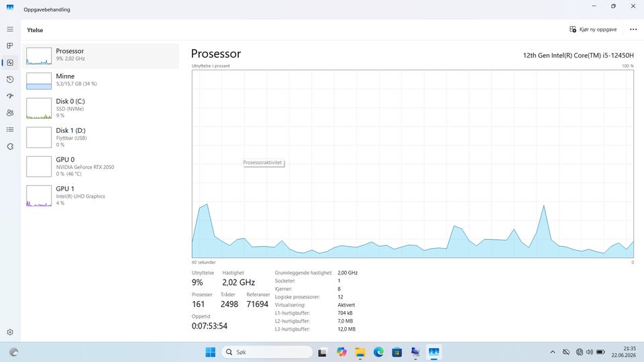This screenshot has height=362, width=644.
Task: Open Startup apps from the sidebar
Action: [10, 96]
